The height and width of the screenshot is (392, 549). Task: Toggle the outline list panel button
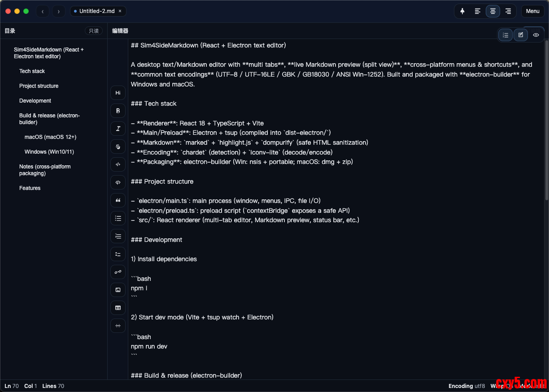click(x=505, y=35)
